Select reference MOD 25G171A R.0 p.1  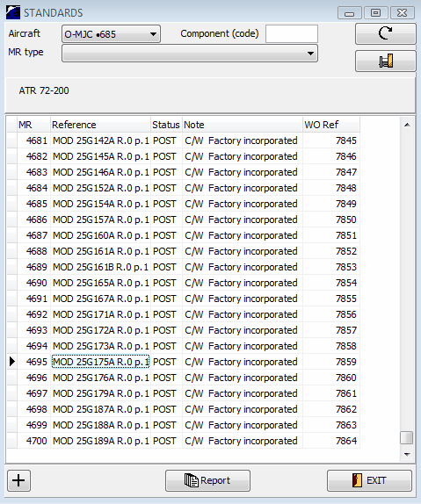[100, 314]
